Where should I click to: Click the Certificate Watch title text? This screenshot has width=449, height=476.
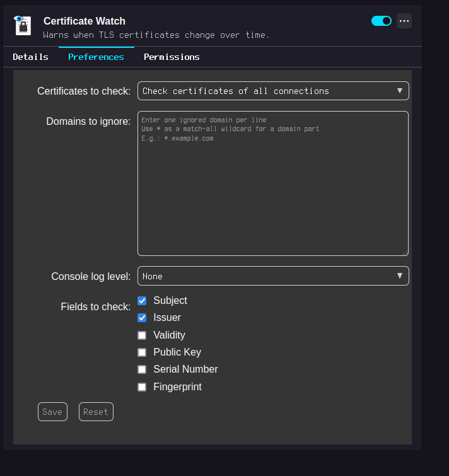[85, 21]
